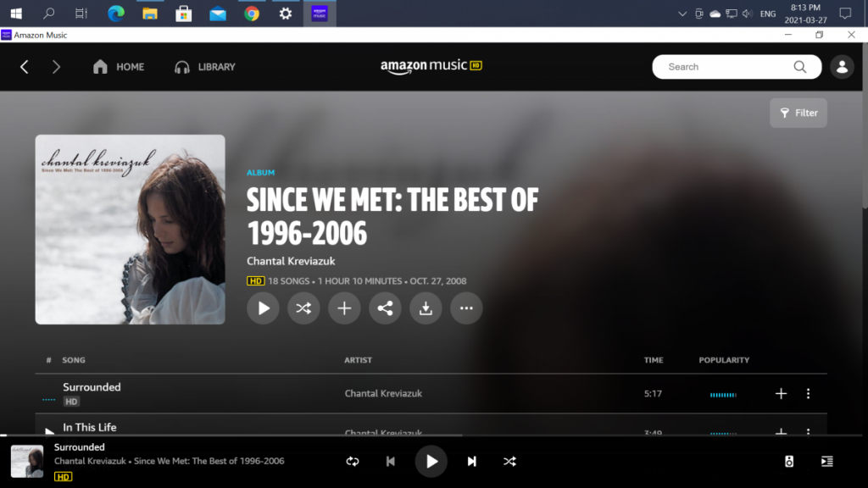
Task: Open Chantal Kreviazuk in Surrounded row
Action: [383, 393]
